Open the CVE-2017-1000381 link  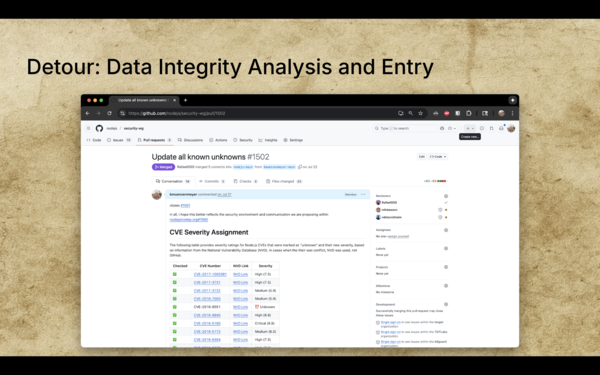(x=210, y=274)
